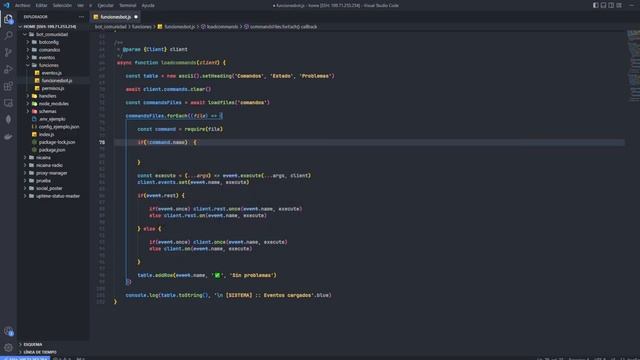Open the Remote Explorer view
Viewport: 640px width, 360px height.
(8, 103)
